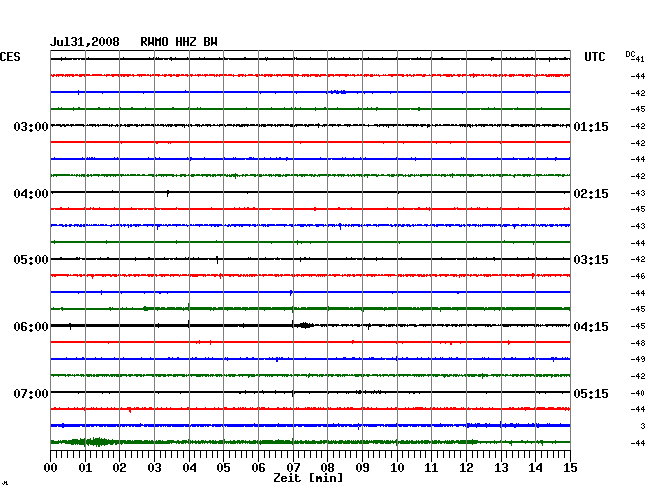
Task: Click the DC offset value -40
Action: tap(638, 393)
